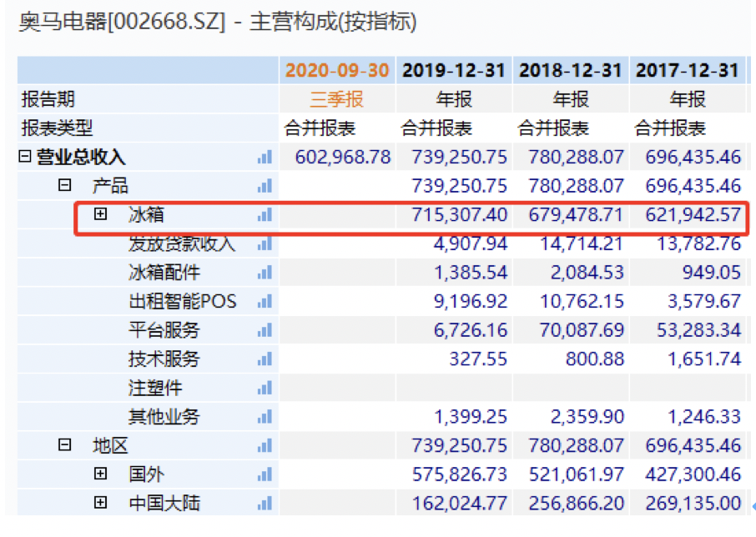Click chart icon beside 平台服务

[265, 330]
